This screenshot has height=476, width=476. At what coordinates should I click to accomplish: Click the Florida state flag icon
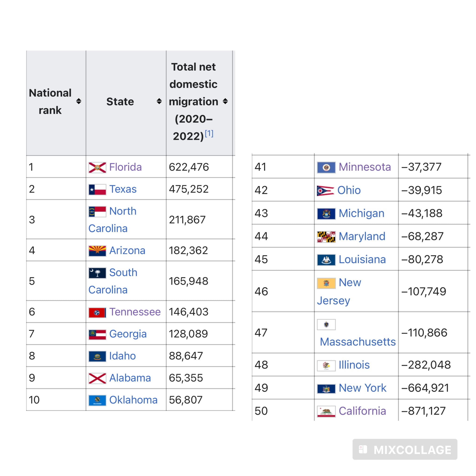(97, 168)
